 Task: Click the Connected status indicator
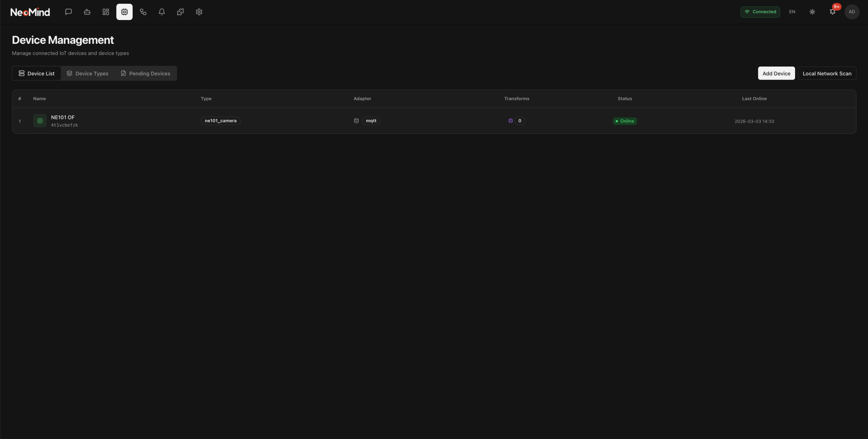click(x=760, y=12)
